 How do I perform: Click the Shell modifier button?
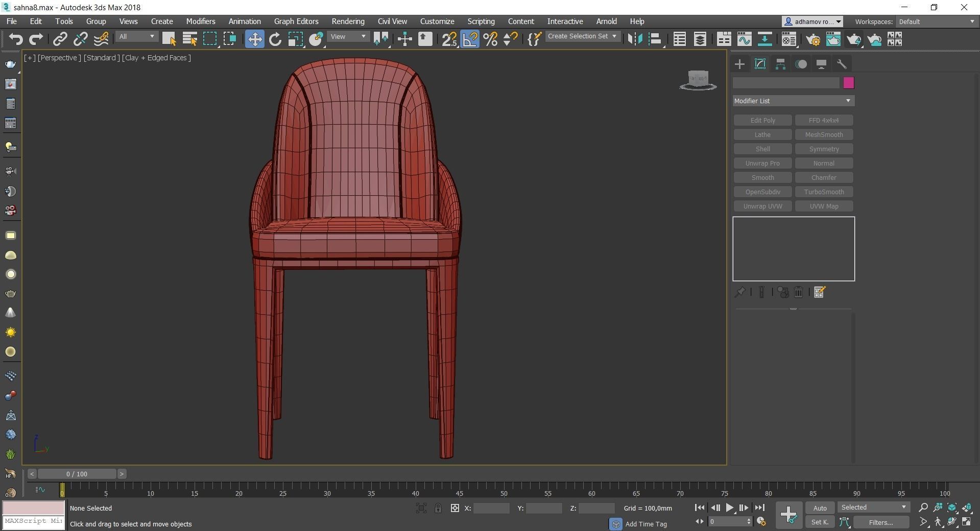pos(762,149)
